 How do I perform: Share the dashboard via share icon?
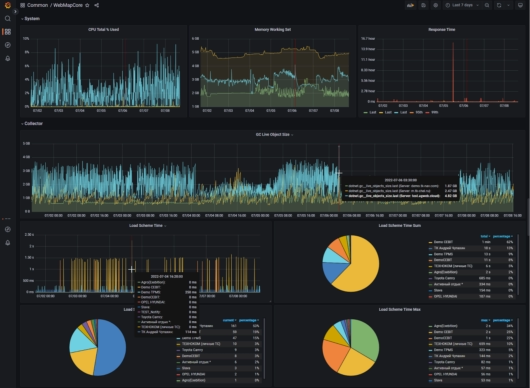click(97, 5)
